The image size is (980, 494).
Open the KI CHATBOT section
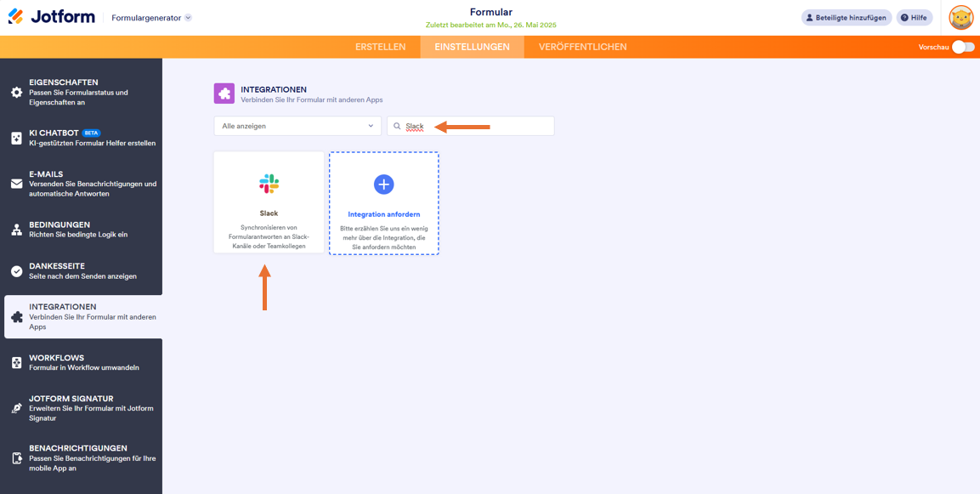[83, 139]
